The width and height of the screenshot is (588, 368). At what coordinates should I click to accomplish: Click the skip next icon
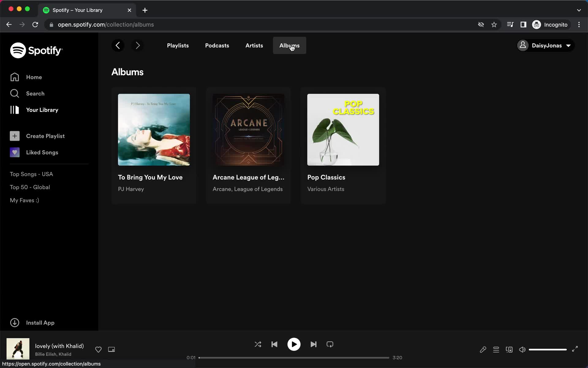(x=313, y=344)
